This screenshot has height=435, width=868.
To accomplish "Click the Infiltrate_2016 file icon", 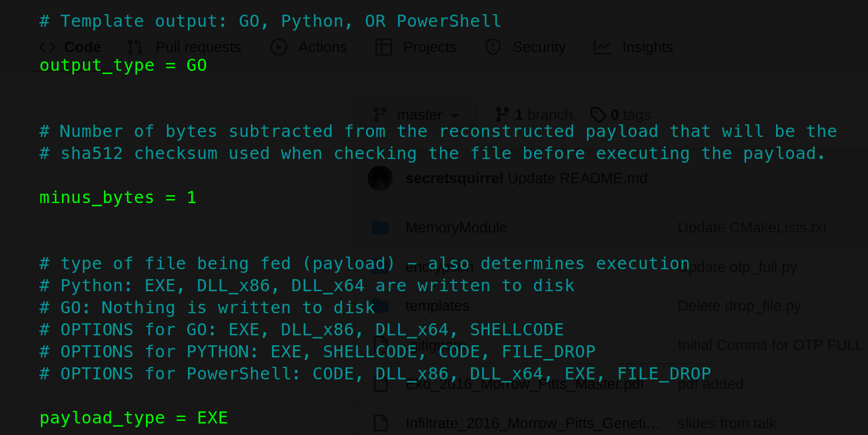I will point(380,423).
